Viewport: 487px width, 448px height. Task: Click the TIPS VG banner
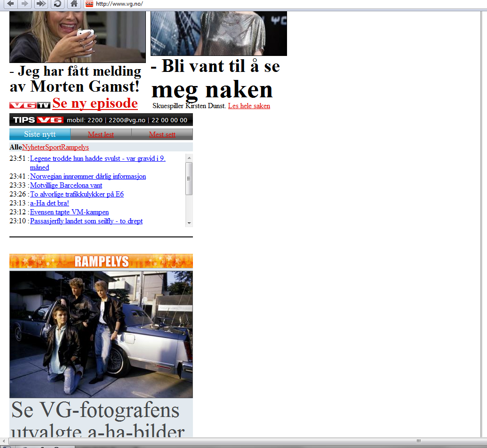(x=101, y=120)
